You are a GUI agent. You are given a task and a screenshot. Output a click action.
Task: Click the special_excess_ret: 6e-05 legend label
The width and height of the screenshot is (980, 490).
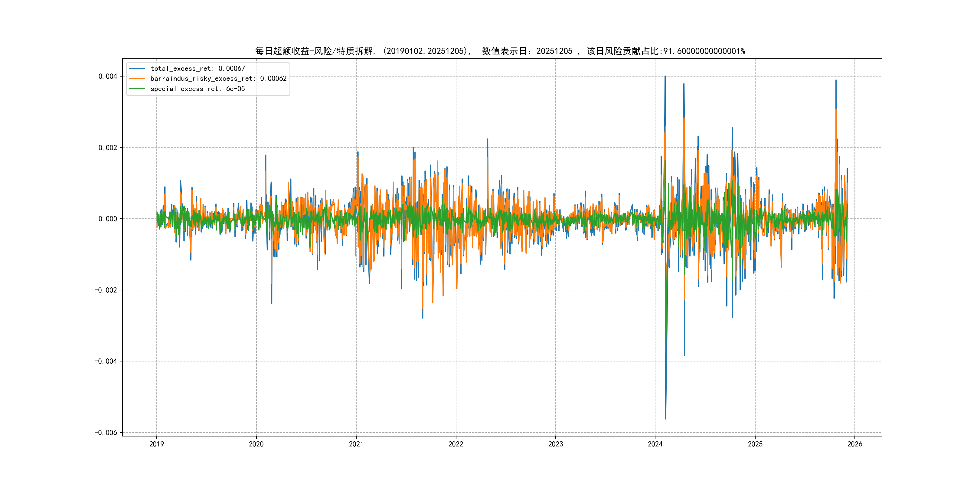click(x=198, y=89)
